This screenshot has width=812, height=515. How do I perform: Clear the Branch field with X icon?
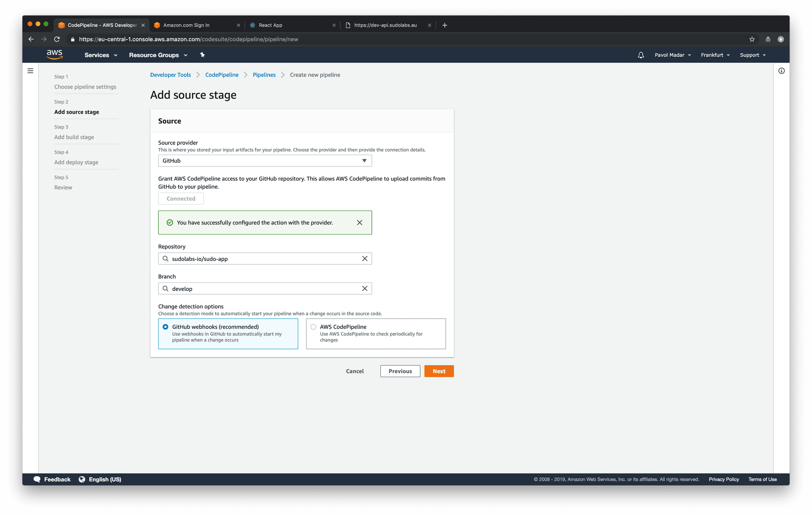pos(365,289)
